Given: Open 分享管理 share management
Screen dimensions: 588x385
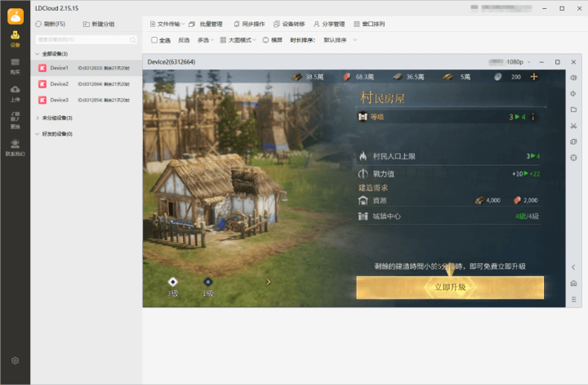Looking at the screenshot, I should [x=329, y=24].
